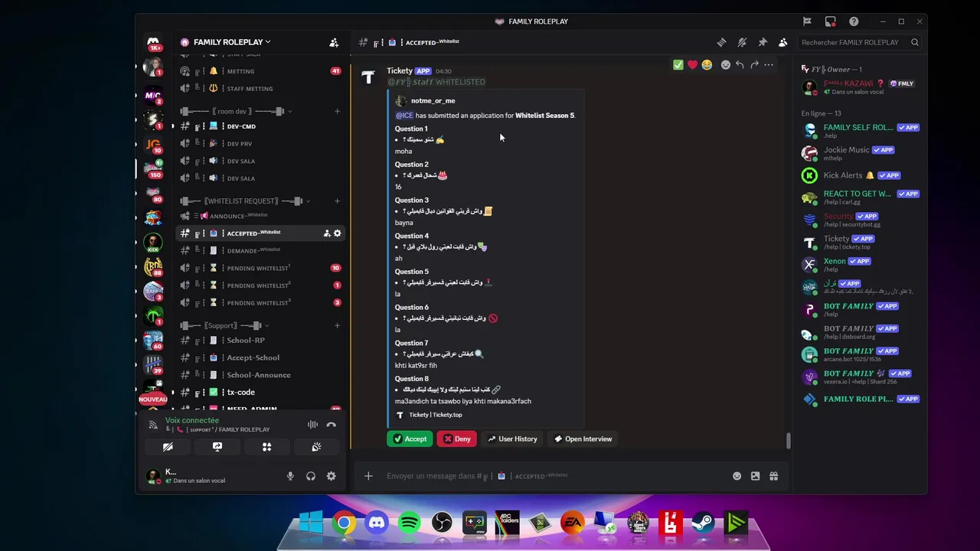Image resolution: width=980 pixels, height=551 pixels.
Task: Add laughing emoji reaction to message
Action: (707, 65)
